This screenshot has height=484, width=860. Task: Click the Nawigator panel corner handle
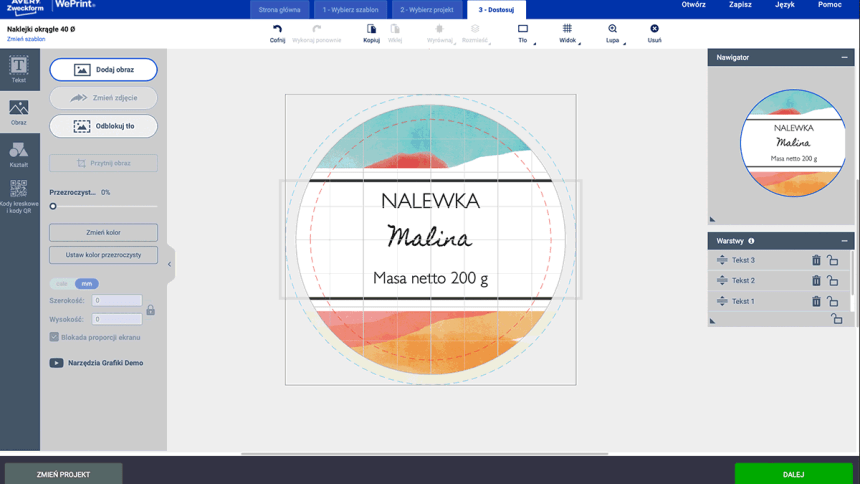712,220
